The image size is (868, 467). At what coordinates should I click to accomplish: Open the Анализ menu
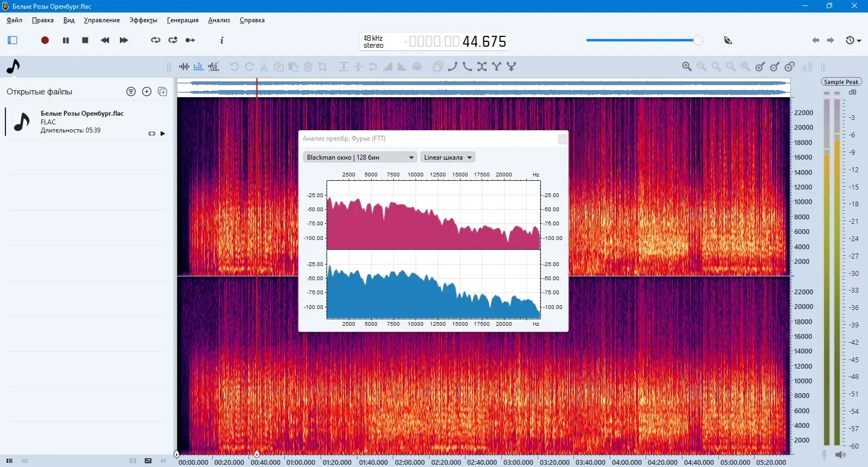(219, 20)
